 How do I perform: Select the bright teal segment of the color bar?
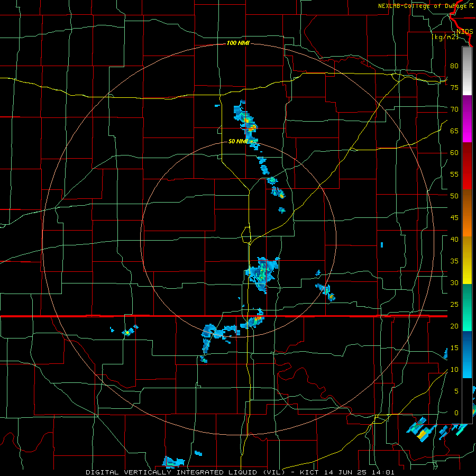click(467, 319)
